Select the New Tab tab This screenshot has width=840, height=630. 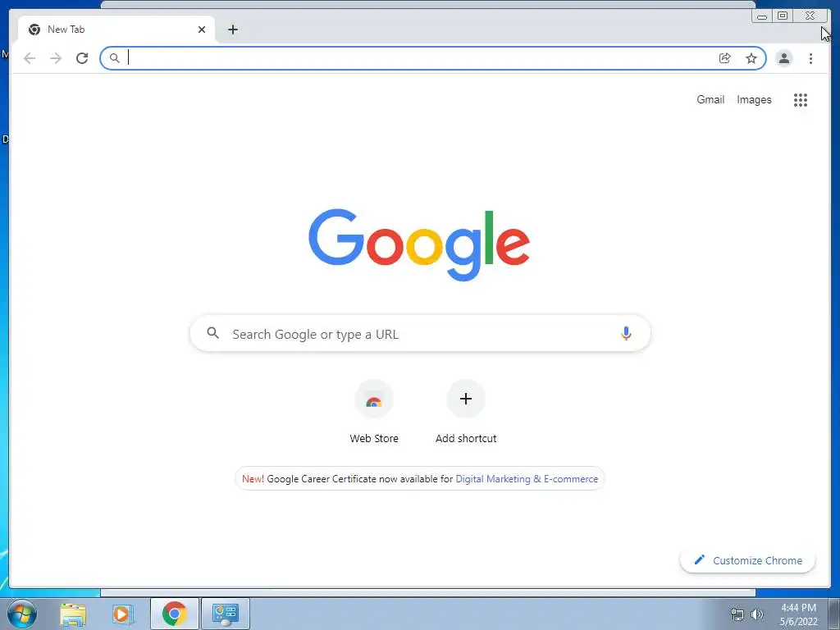coord(116,30)
